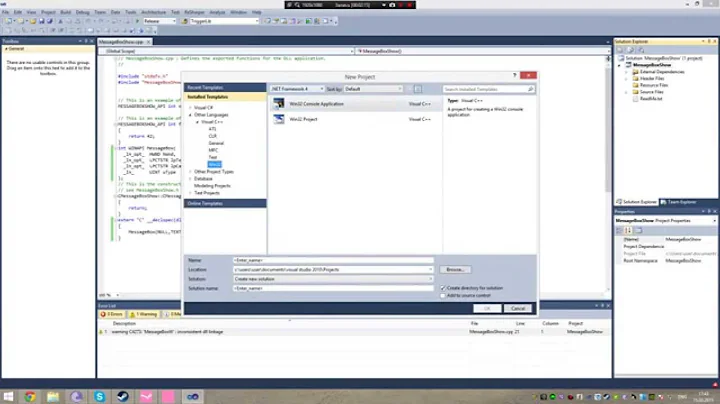Image resolution: width=720 pixels, height=404 pixels.
Task: Open the .NET Framework 4 dropdown
Action: point(297,89)
